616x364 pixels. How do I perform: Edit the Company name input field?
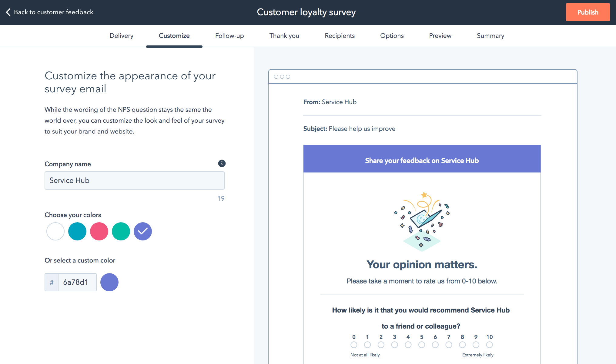point(135,180)
